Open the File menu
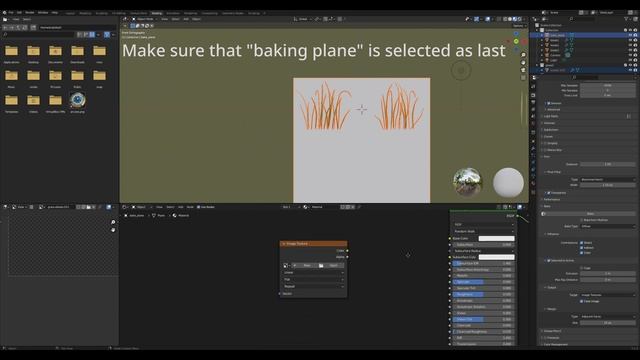Image resolution: width=640 pixels, height=360 pixels. (x=11, y=13)
